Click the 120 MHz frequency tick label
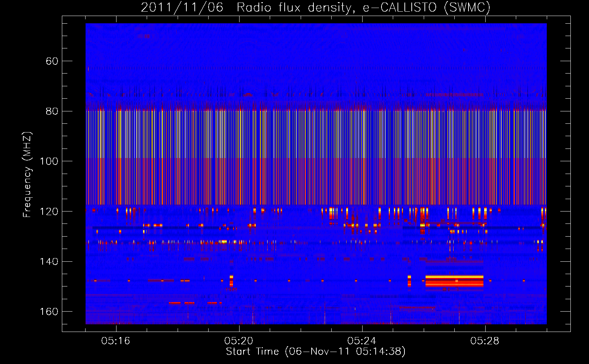Image resolution: width=589 pixels, height=364 pixels. (49, 211)
